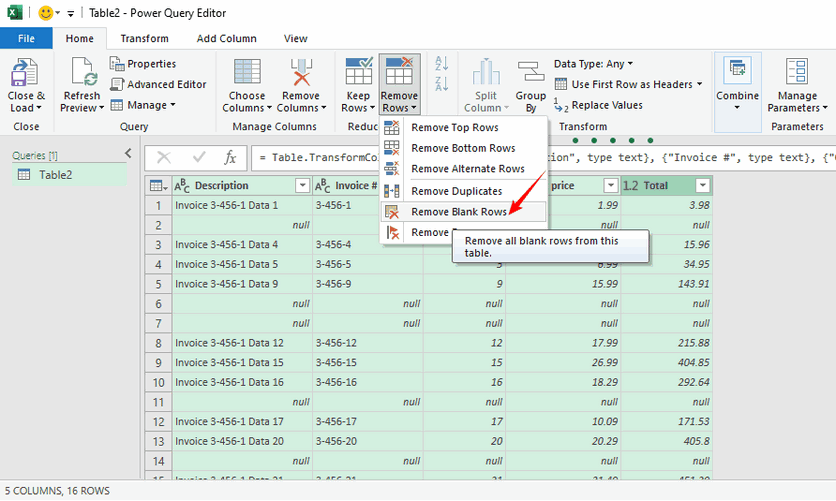Click the Refresh Preview icon
Image resolution: width=836 pixels, height=501 pixels.
84,72
